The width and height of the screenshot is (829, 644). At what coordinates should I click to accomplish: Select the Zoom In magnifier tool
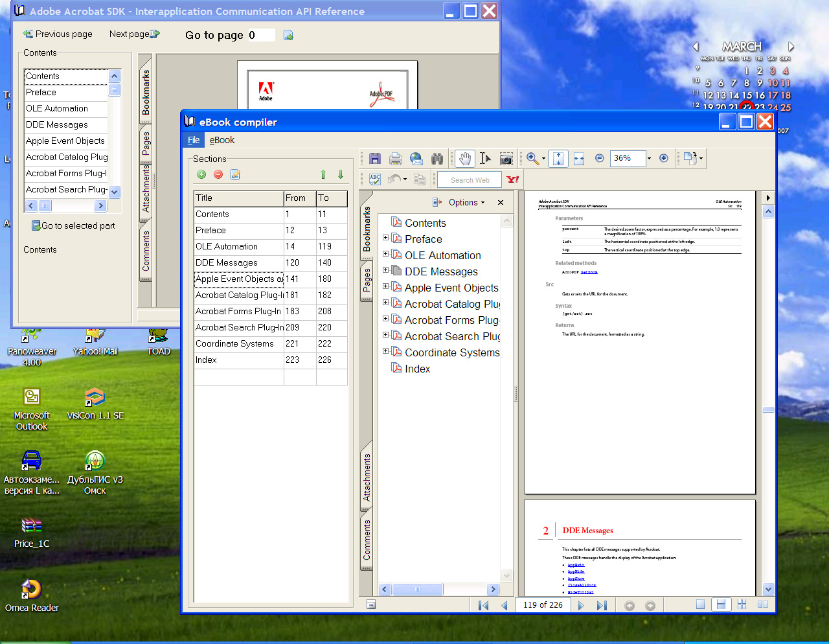[532, 159]
